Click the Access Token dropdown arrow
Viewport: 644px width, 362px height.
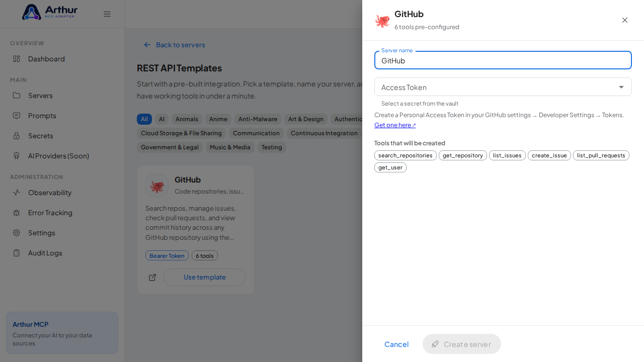(x=621, y=87)
